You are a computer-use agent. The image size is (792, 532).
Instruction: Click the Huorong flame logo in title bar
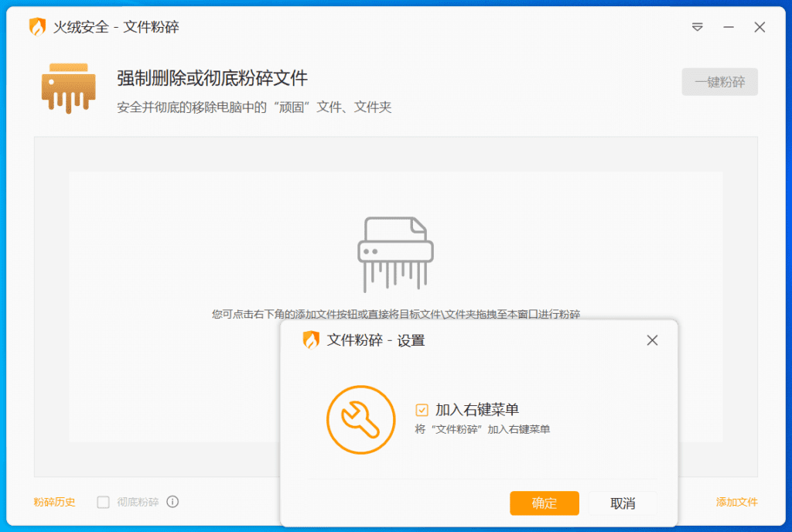(37, 27)
